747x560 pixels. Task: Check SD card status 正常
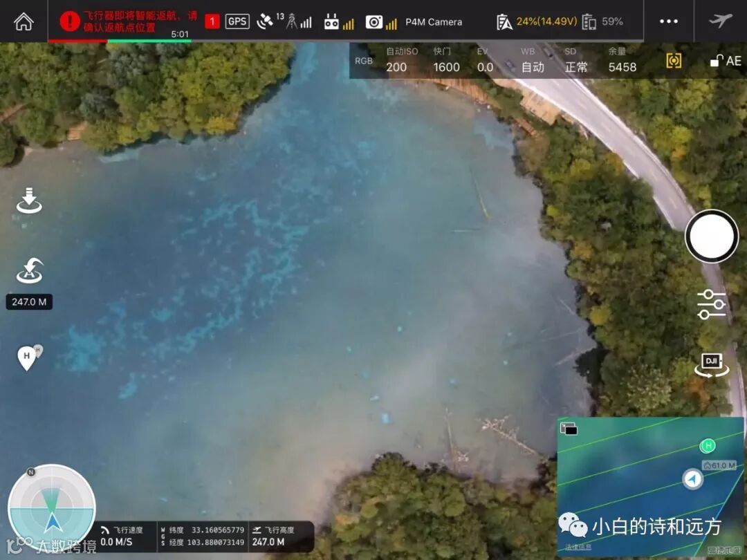576,60
